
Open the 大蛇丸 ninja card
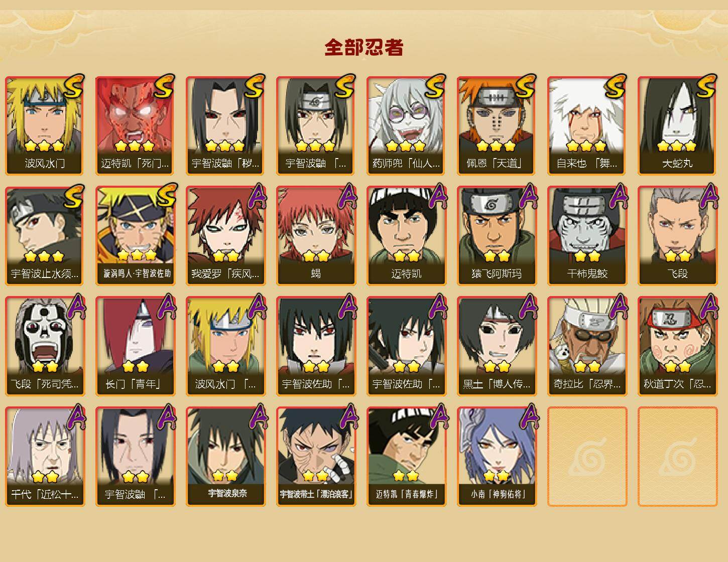[677, 125]
